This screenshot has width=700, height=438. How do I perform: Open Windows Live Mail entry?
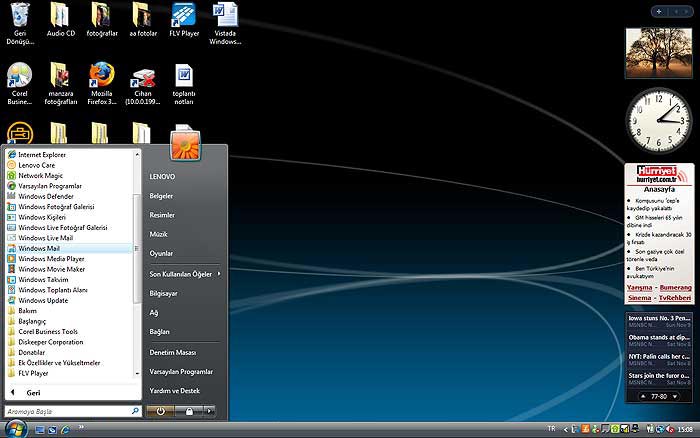click(45, 238)
